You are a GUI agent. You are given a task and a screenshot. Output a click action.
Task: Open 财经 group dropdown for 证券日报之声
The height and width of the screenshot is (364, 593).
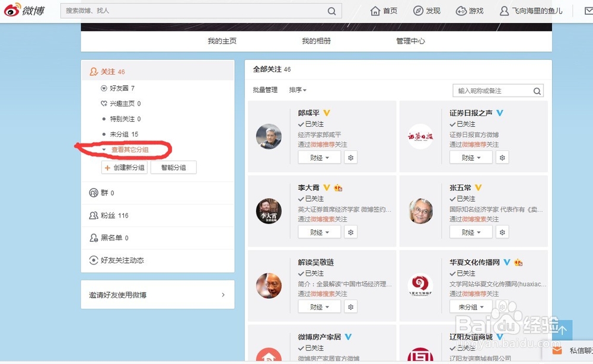pyautogui.click(x=471, y=158)
